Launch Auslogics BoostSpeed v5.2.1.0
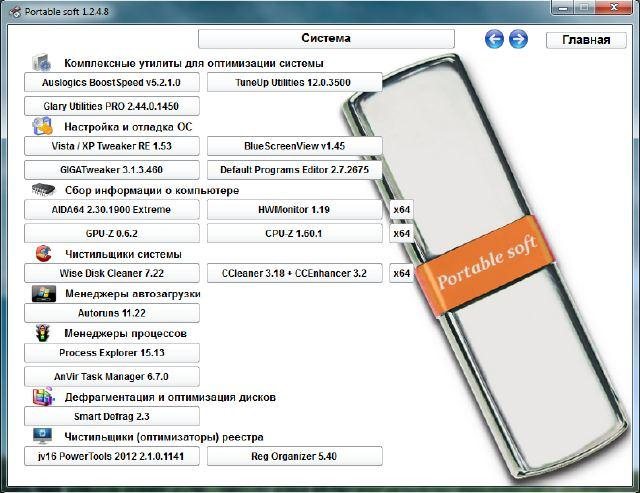Screen dimensions: 640x493 [x=111, y=82]
